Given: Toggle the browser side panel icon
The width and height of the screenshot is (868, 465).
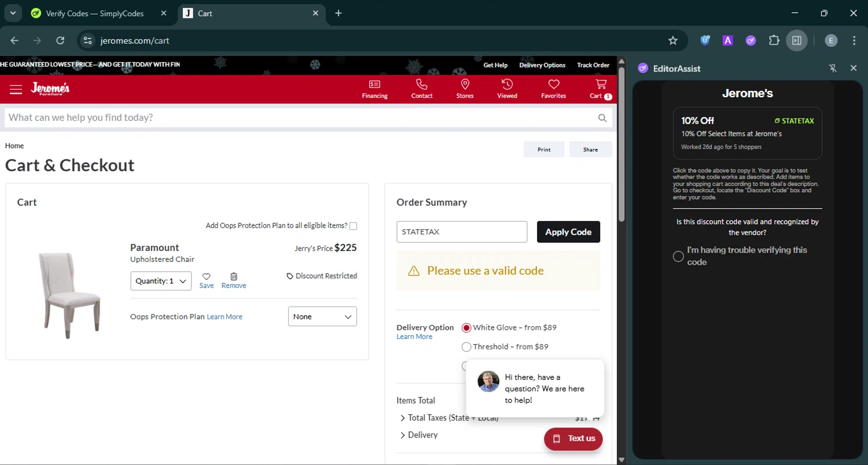Looking at the screenshot, I should (x=797, y=40).
